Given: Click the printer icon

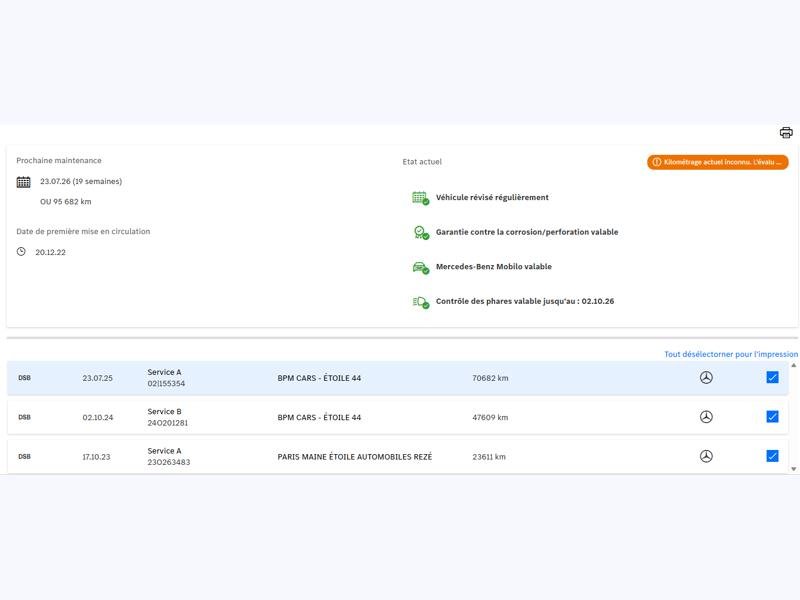Looking at the screenshot, I should click(x=786, y=133).
